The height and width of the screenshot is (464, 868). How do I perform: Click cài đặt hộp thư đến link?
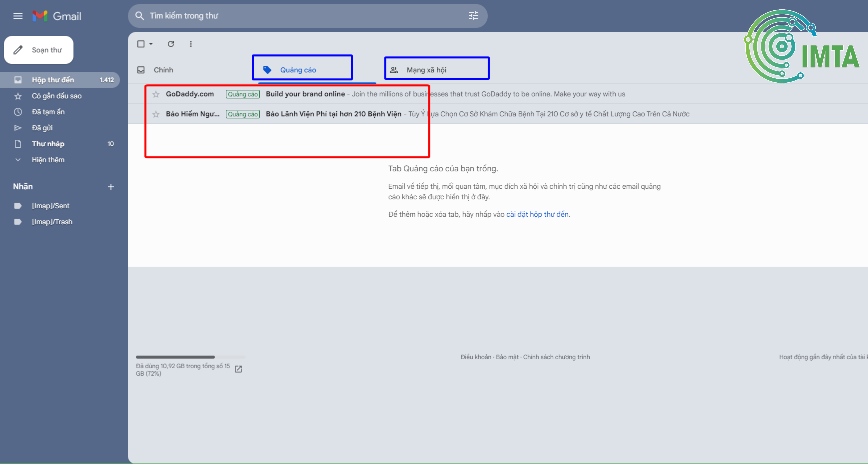pos(537,214)
